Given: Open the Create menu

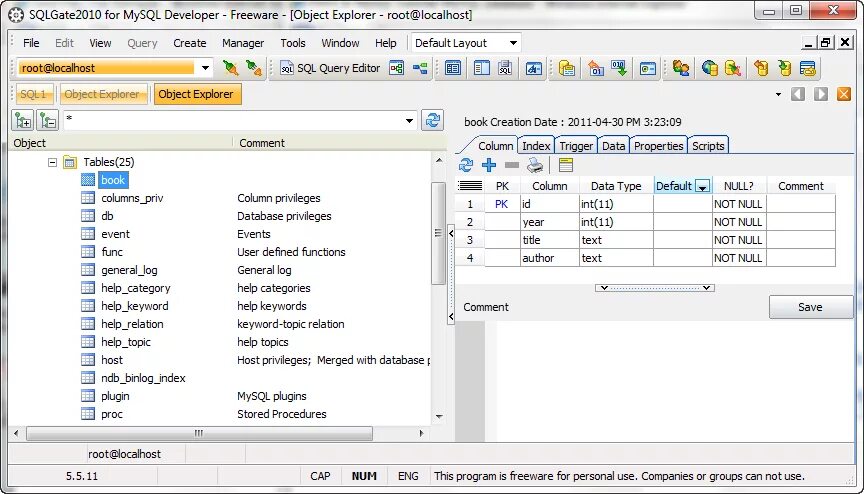Looking at the screenshot, I should (190, 43).
